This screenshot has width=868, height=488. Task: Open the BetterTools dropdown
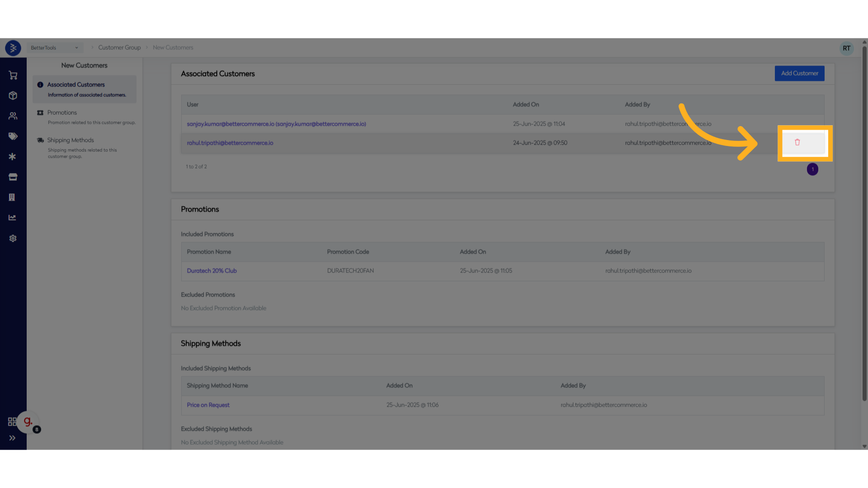point(54,48)
